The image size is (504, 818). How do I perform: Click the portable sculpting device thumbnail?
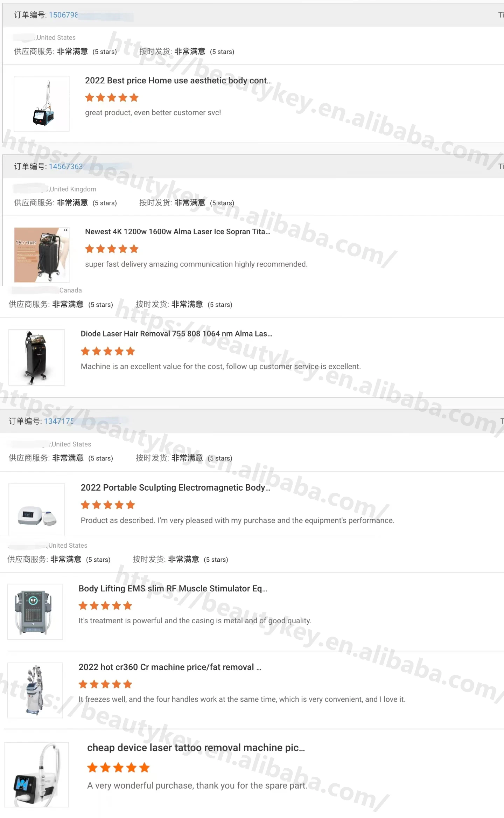coord(37,509)
